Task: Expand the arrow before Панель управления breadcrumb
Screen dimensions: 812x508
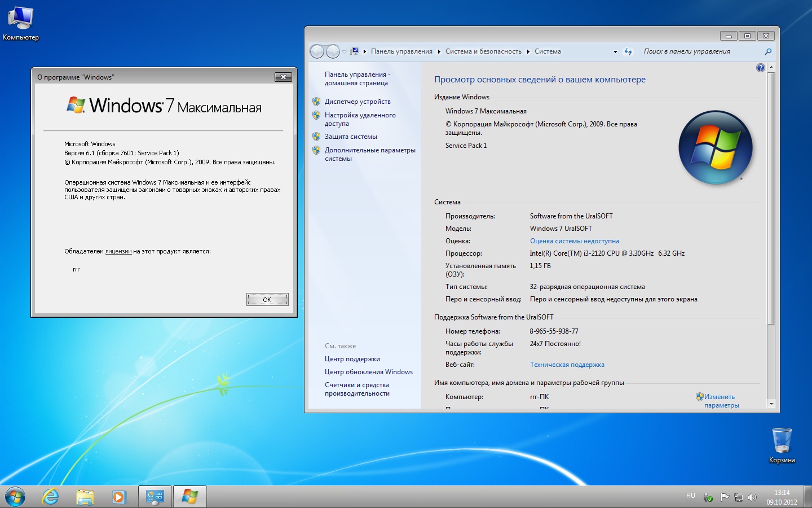Action: [x=365, y=51]
